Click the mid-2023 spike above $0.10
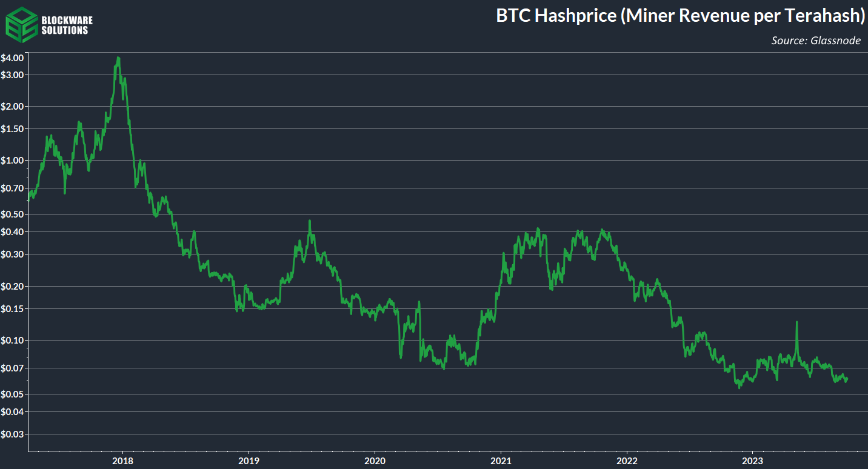Image resolution: width=868 pixels, height=469 pixels. (x=796, y=323)
